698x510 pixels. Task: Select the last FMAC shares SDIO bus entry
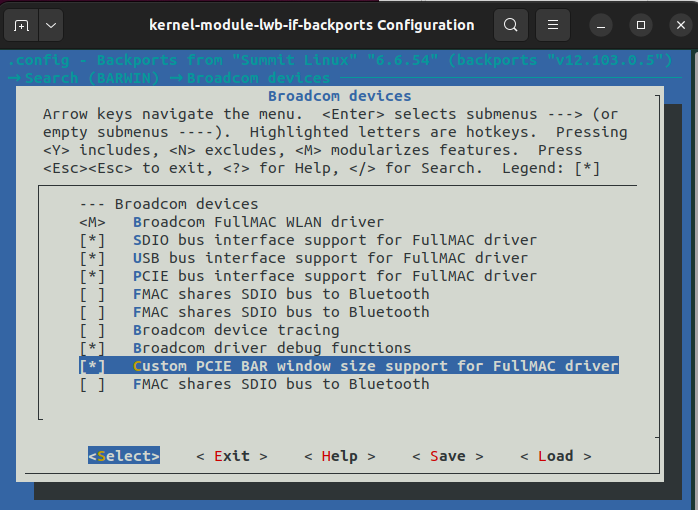pos(281,384)
